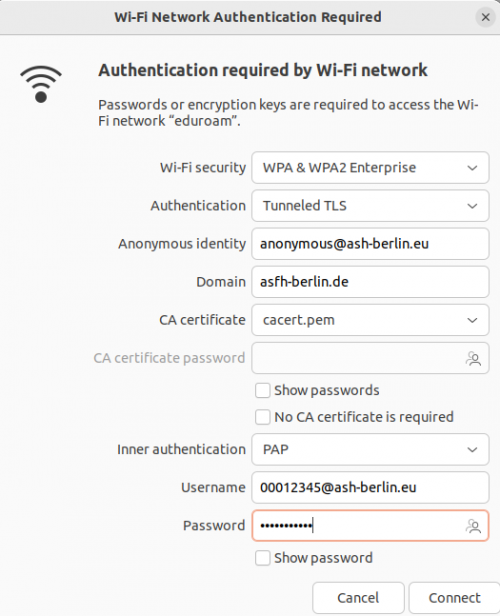Open the Inner authentication PAP dropdown
Viewport: 500px width, 616px height.
pyautogui.click(x=370, y=449)
